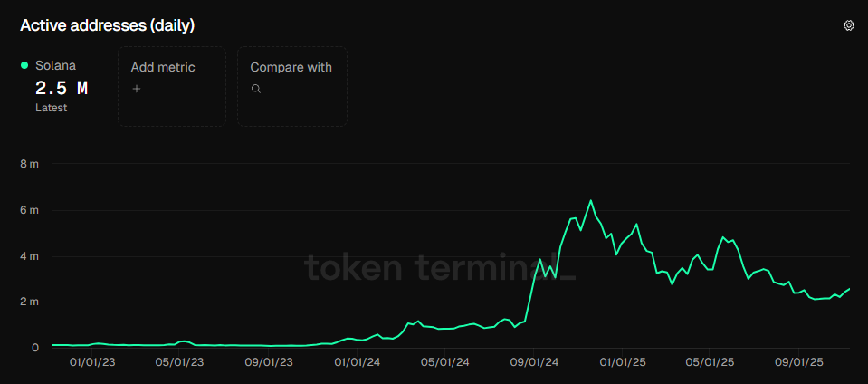
Task: Click the search icon under Compare with
Action: 256,89
